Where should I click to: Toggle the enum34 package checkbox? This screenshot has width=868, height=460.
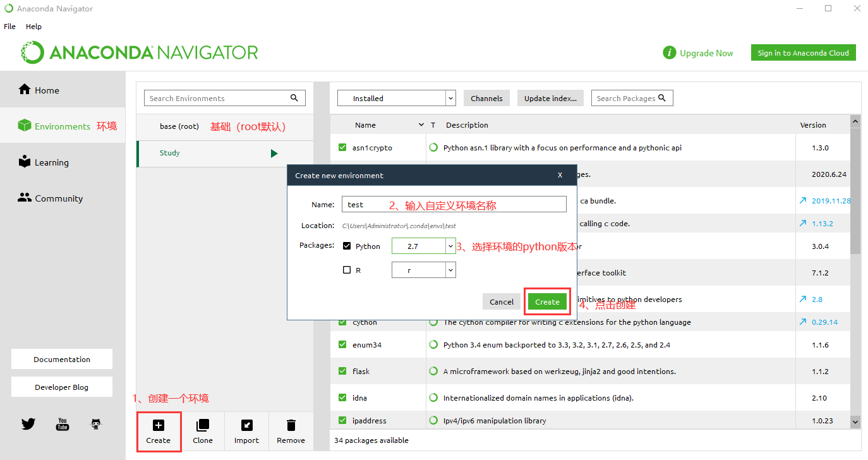342,344
